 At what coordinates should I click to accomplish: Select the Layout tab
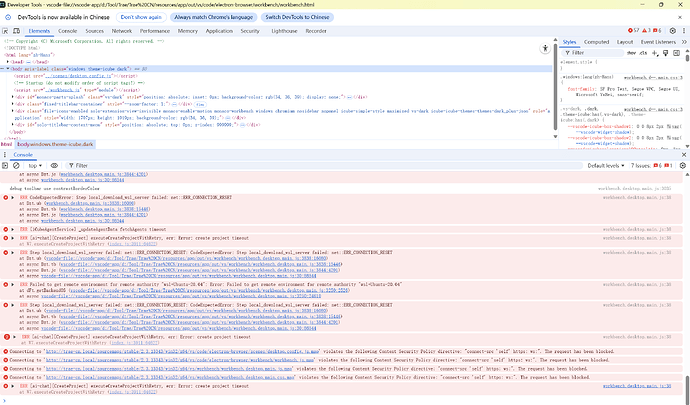[x=625, y=42]
